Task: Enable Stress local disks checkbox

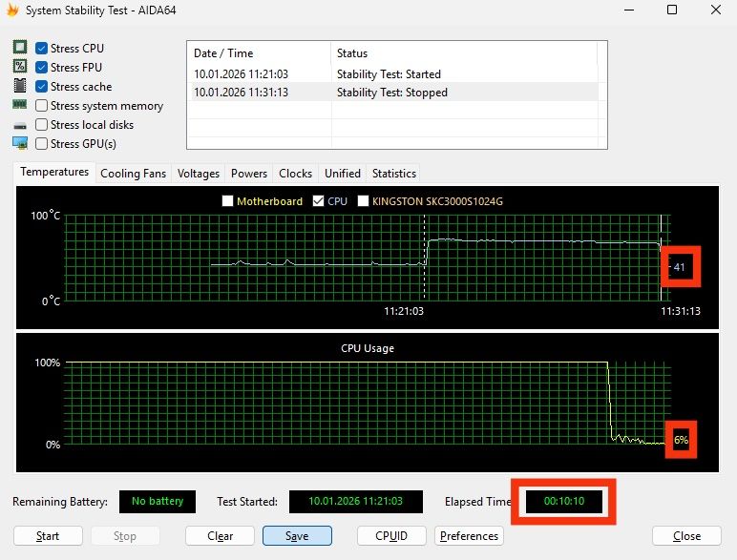Action: pos(41,124)
